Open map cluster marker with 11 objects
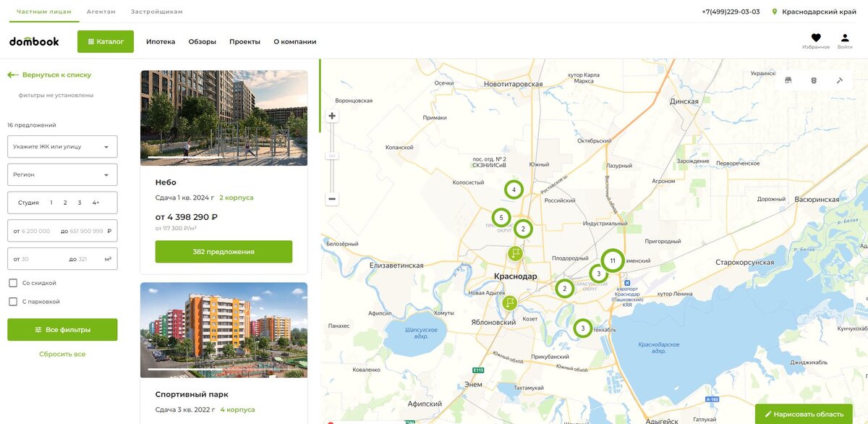 point(613,260)
